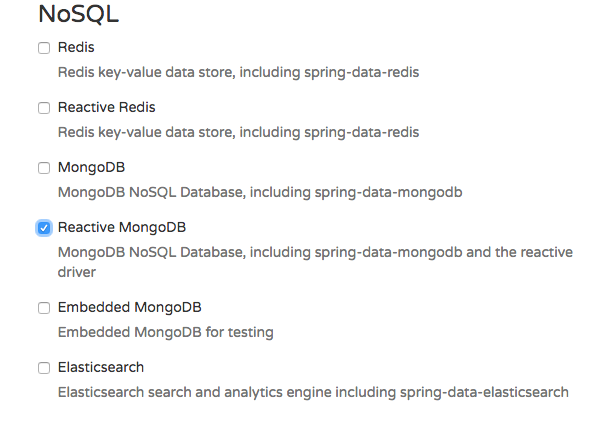This screenshot has height=421, width=610.
Task: Click the Elasticsearch label text
Action: 101,367
